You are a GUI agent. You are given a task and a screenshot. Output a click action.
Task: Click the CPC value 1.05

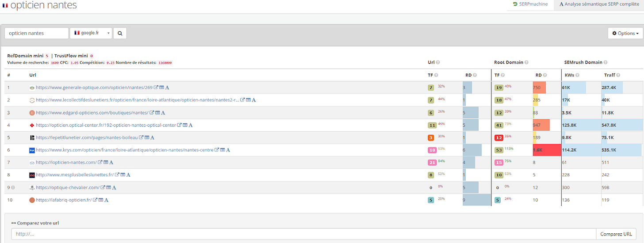(73, 63)
